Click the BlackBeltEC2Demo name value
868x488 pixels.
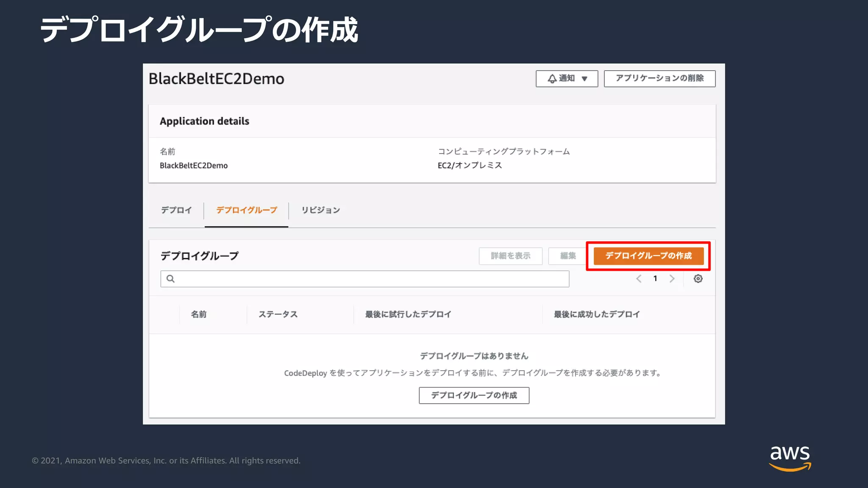pos(194,166)
